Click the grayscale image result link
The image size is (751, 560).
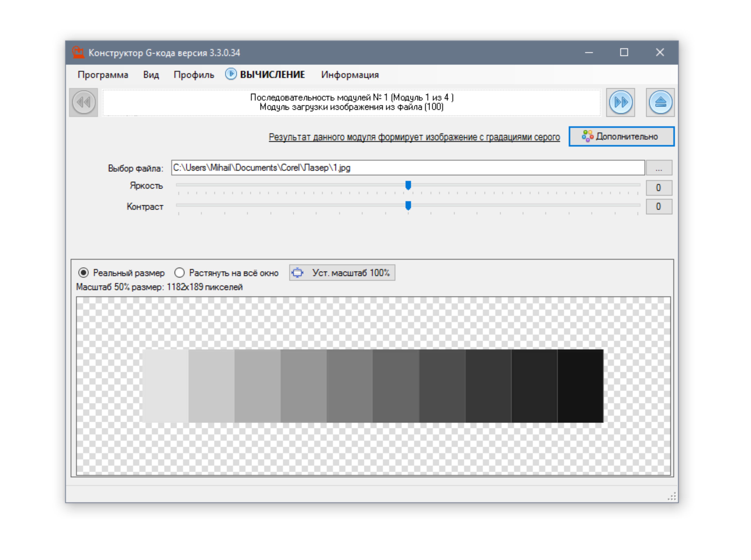click(414, 137)
